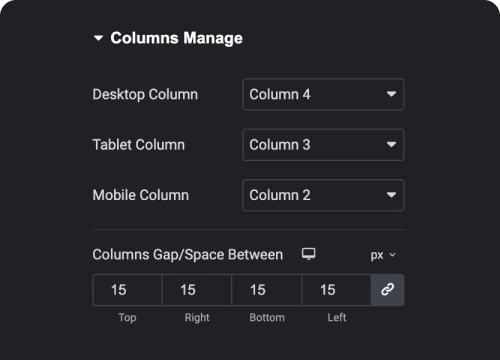Toggle the link values chain icon
This screenshot has width=500, height=360.
coord(388,290)
